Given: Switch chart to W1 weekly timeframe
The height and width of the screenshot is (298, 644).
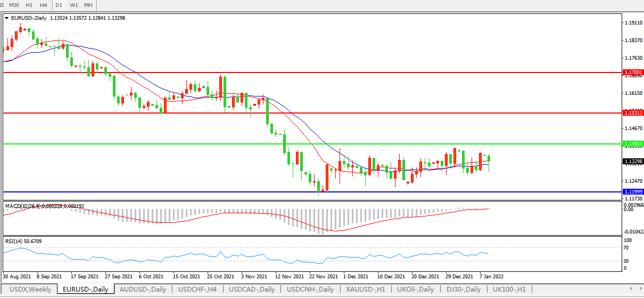Looking at the screenshot, I should pyautogui.click(x=74, y=5).
